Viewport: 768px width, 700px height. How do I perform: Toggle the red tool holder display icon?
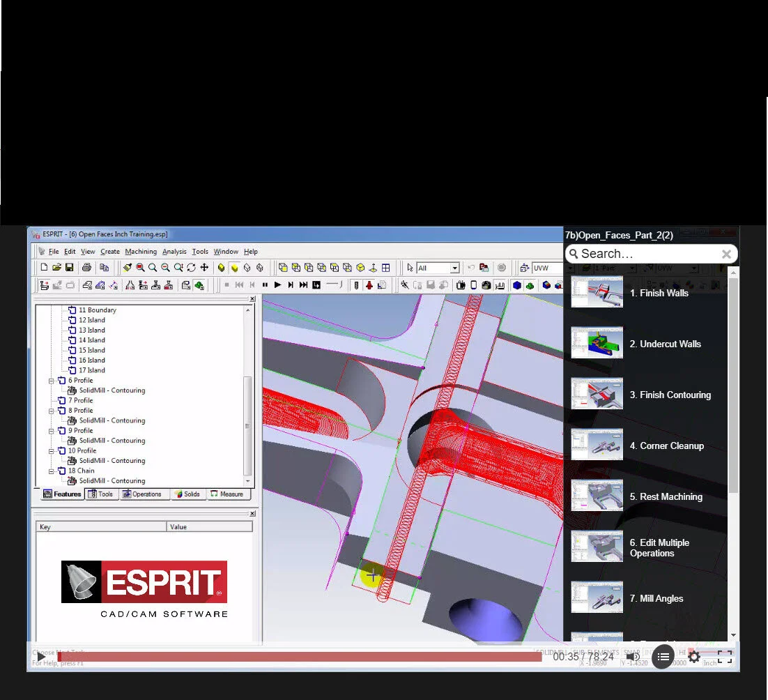(x=369, y=285)
